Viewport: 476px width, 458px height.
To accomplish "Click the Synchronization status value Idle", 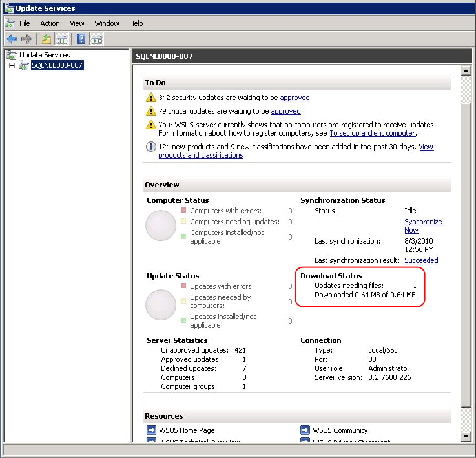I will [x=410, y=211].
